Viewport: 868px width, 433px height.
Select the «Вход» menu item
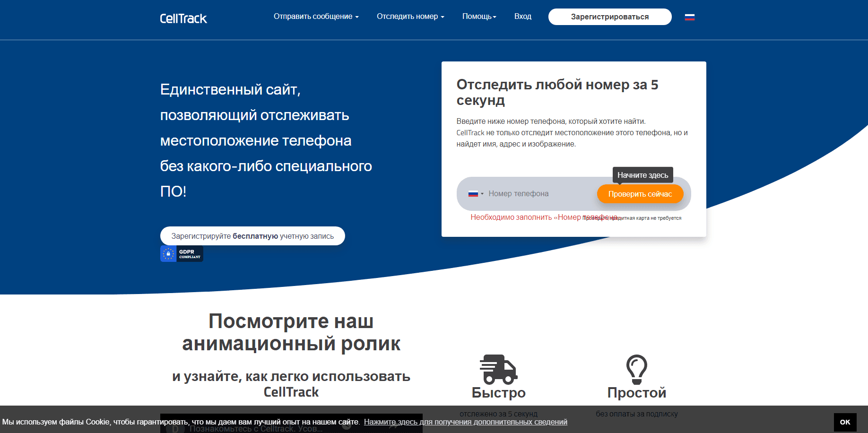(x=523, y=16)
